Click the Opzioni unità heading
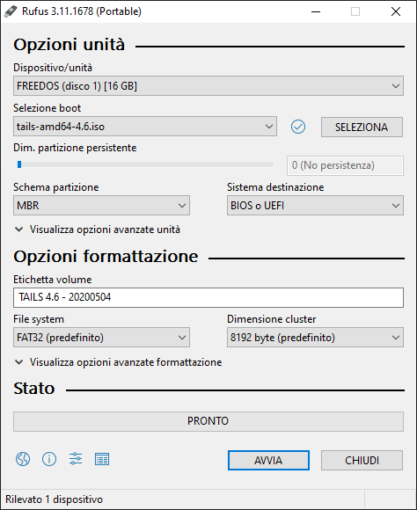The width and height of the screenshot is (417, 510). click(x=69, y=45)
